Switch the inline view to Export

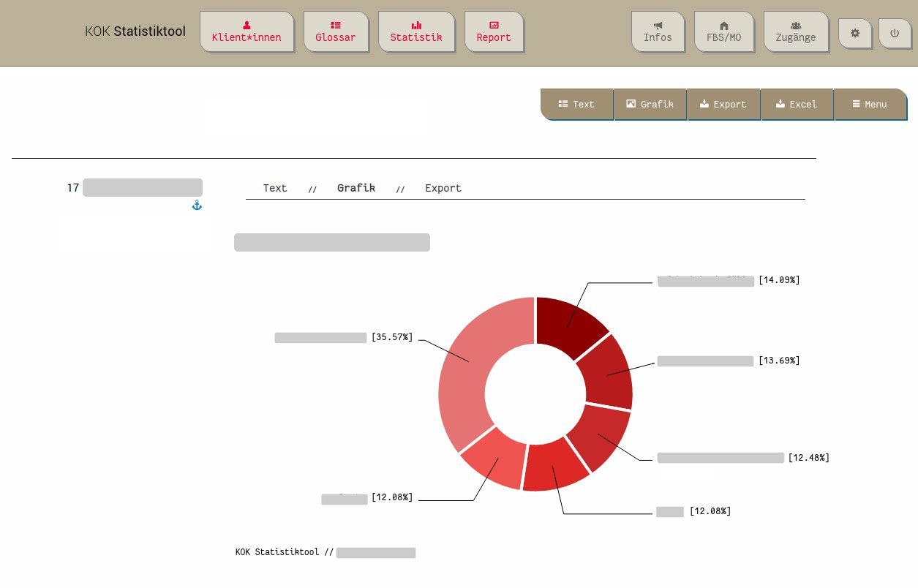click(x=443, y=188)
